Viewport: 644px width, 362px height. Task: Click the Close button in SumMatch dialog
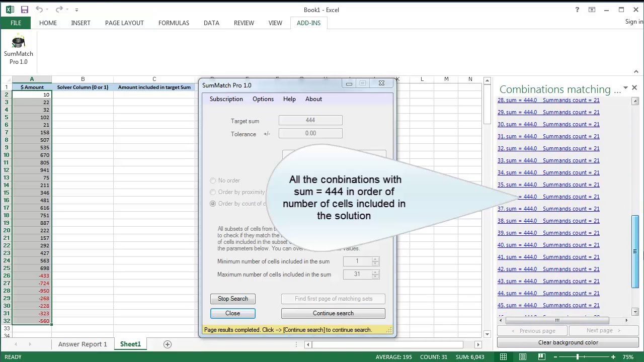pos(232,313)
